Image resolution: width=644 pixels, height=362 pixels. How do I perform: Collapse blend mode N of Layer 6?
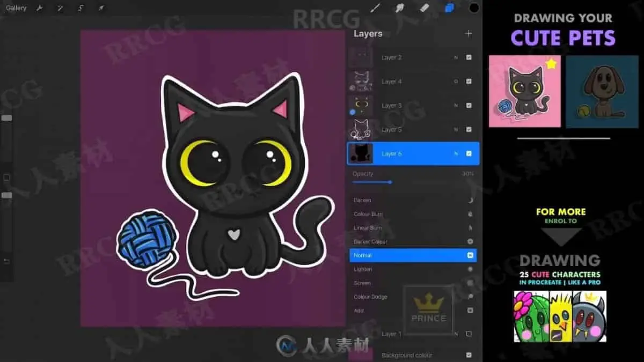click(x=456, y=153)
